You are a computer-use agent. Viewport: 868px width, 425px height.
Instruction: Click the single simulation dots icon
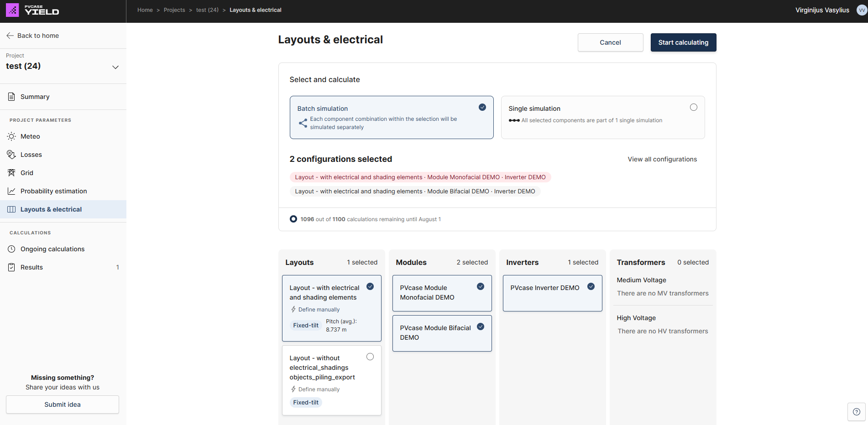514,120
